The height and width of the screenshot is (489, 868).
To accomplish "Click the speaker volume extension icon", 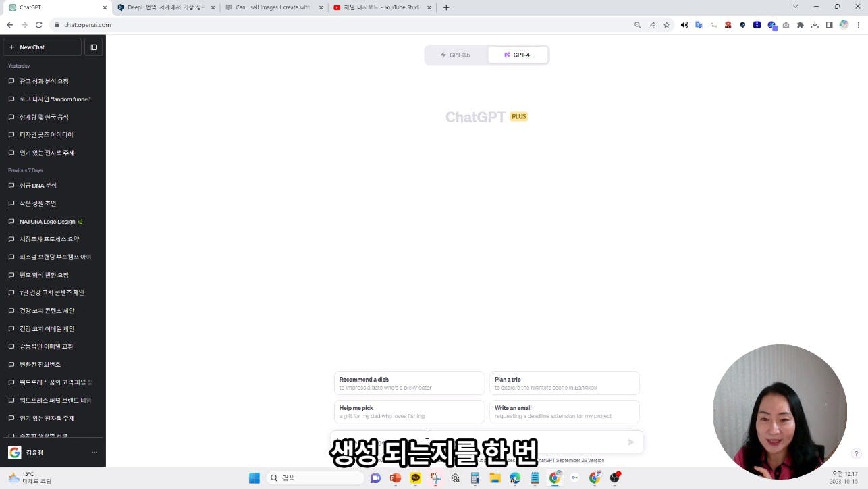I will pos(684,25).
